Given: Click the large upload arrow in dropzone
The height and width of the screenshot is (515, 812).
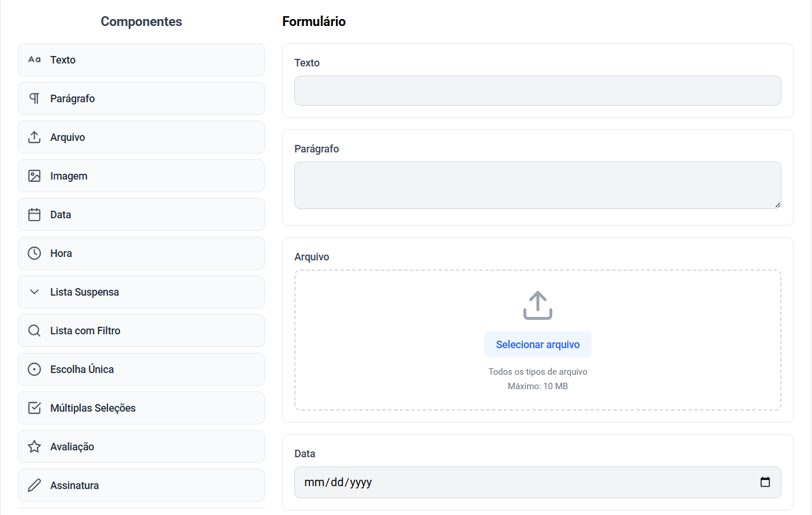Looking at the screenshot, I should pos(537,305).
